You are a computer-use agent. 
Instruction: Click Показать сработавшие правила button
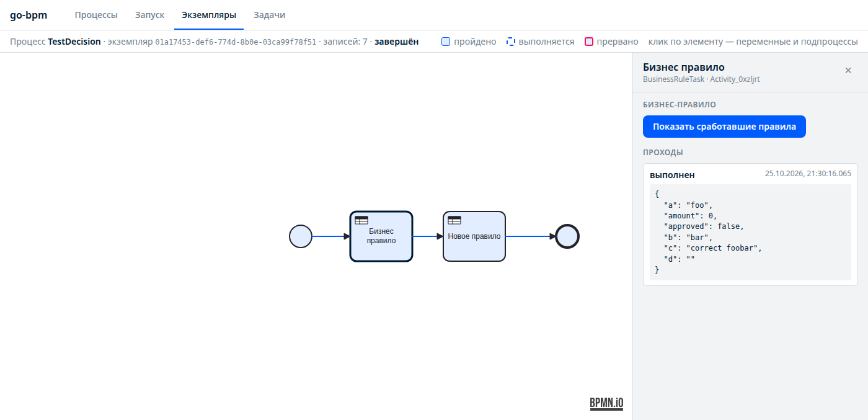pyautogui.click(x=724, y=127)
